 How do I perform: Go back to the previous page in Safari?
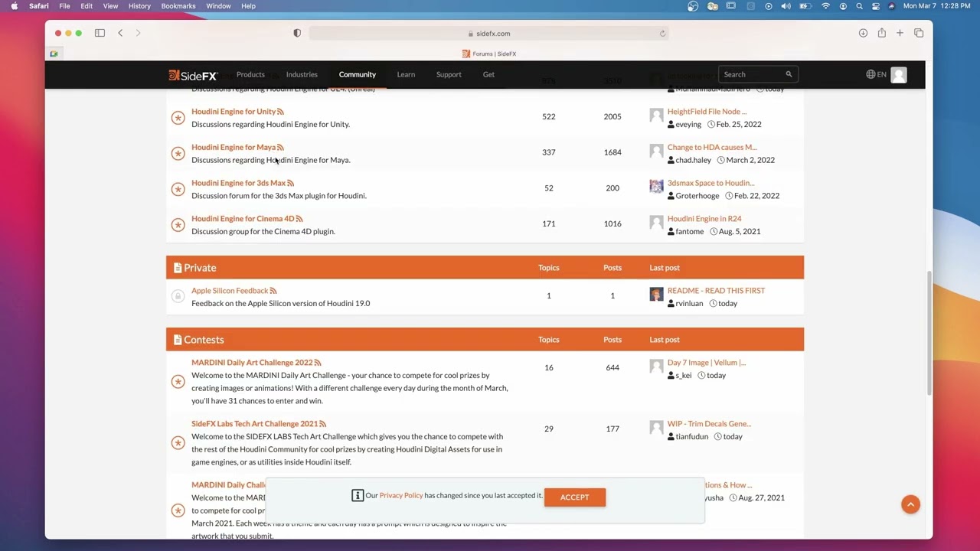click(120, 33)
